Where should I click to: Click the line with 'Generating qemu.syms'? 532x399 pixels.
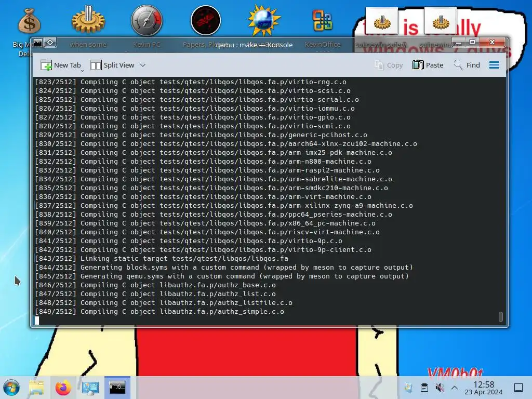pyautogui.click(x=222, y=276)
